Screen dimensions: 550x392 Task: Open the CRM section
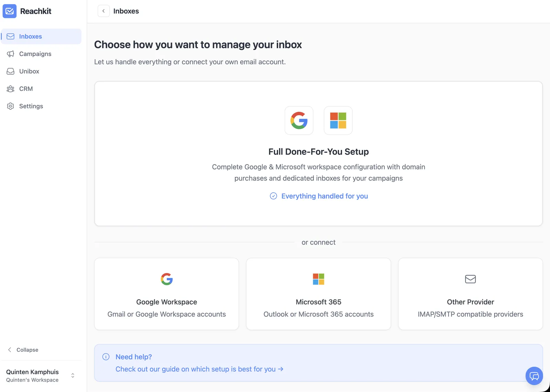pyautogui.click(x=41, y=89)
